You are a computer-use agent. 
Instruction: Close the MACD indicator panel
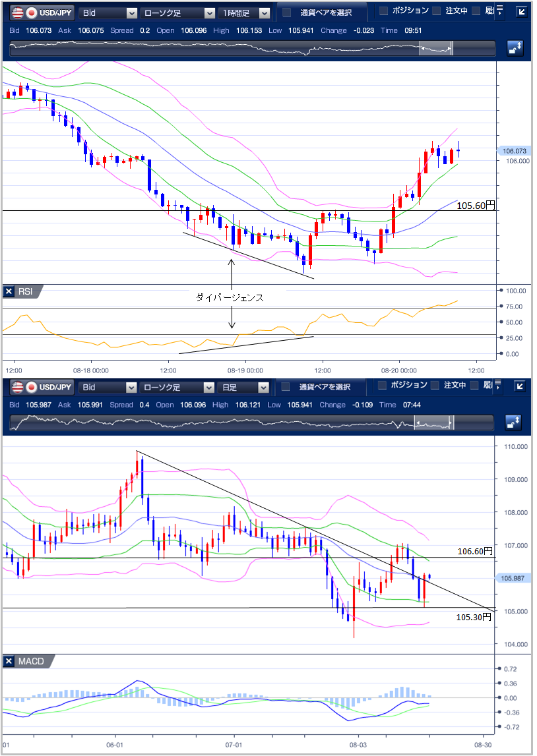tap(9, 661)
